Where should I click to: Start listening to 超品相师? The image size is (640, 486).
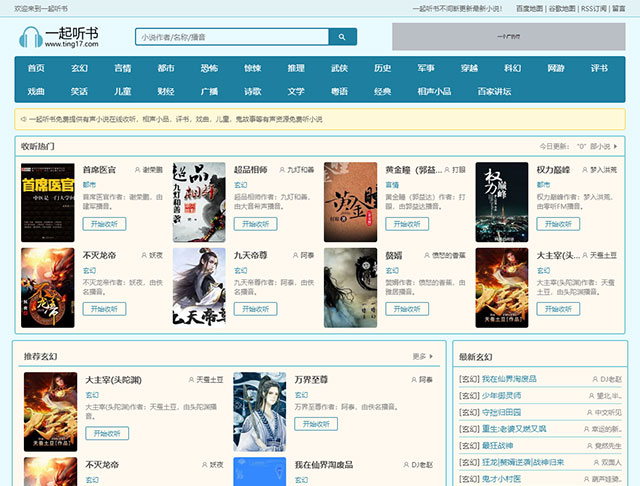pyautogui.click(x=255, y=224)
